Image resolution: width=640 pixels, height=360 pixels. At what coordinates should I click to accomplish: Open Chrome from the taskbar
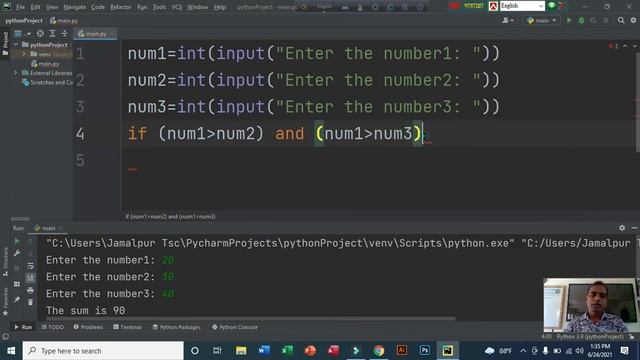tap(379, 351)
